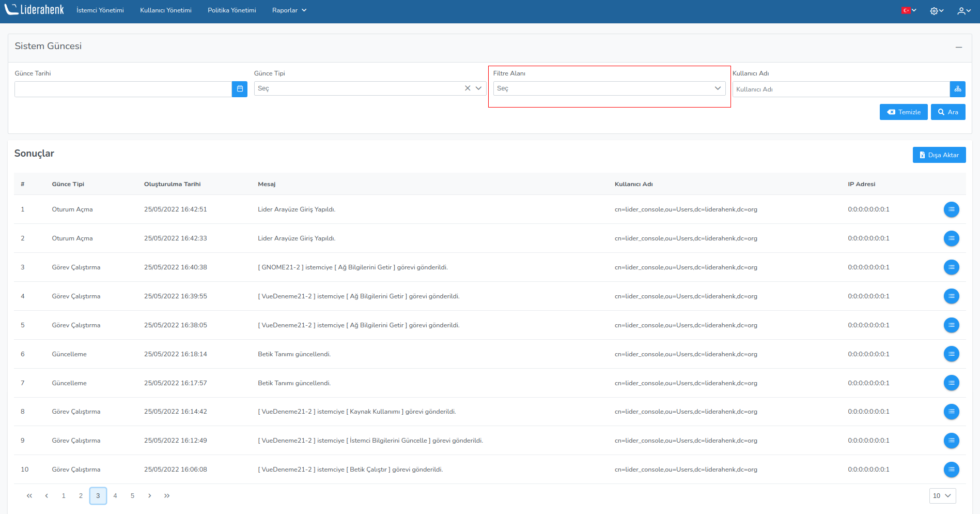
Task: Export results with Dışa Aktar
Action: pos(939,155)
